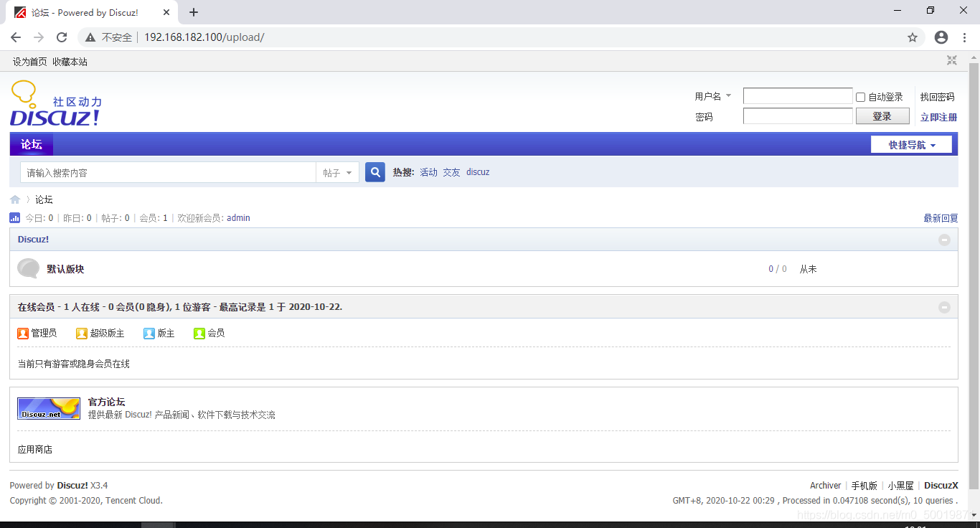Bookmark this page with the star icon
This screenshot has width=980, height=528.
pyautogui.click(x=913, y=37)
